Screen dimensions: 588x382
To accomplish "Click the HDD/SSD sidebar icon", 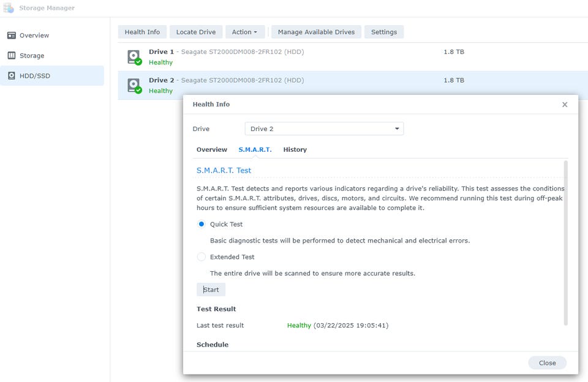I will 12,76.
